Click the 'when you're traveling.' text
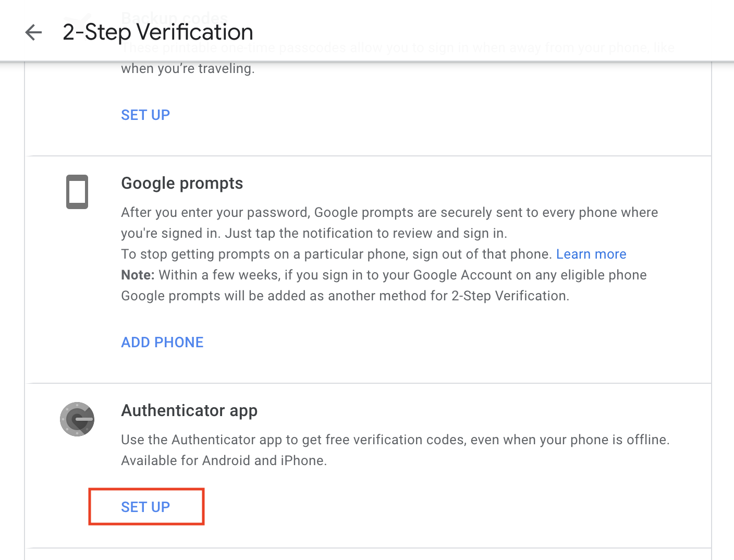734x560 pixels. click(x=188, y=69)
